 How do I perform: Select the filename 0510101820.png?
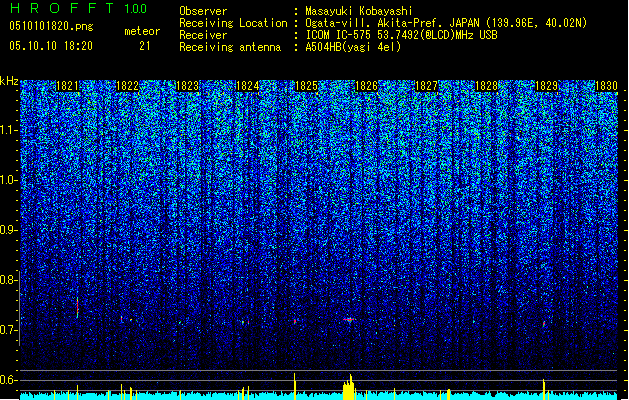(51, 26)
